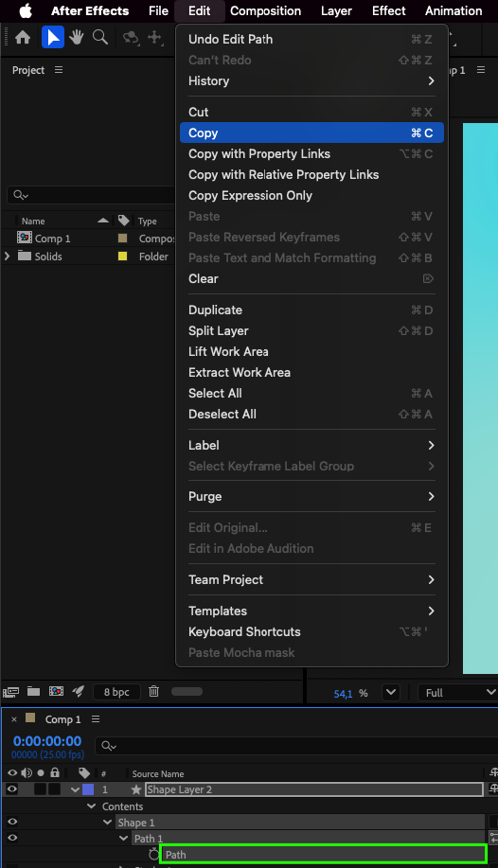This screenshot has height=868, width=498.
Task: Open the Apple menu
Action: 26,10
